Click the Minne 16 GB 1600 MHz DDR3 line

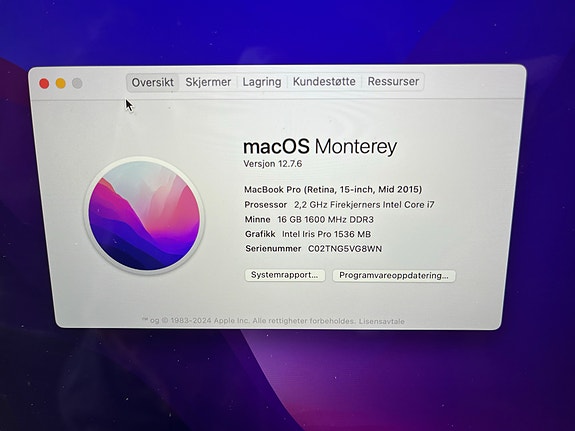[x=309, y=219]
